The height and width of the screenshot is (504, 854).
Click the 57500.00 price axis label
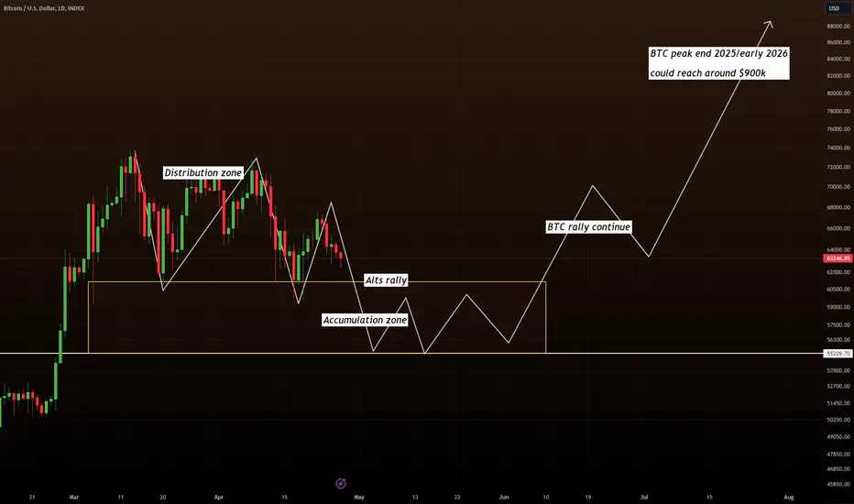coord(838,324)
